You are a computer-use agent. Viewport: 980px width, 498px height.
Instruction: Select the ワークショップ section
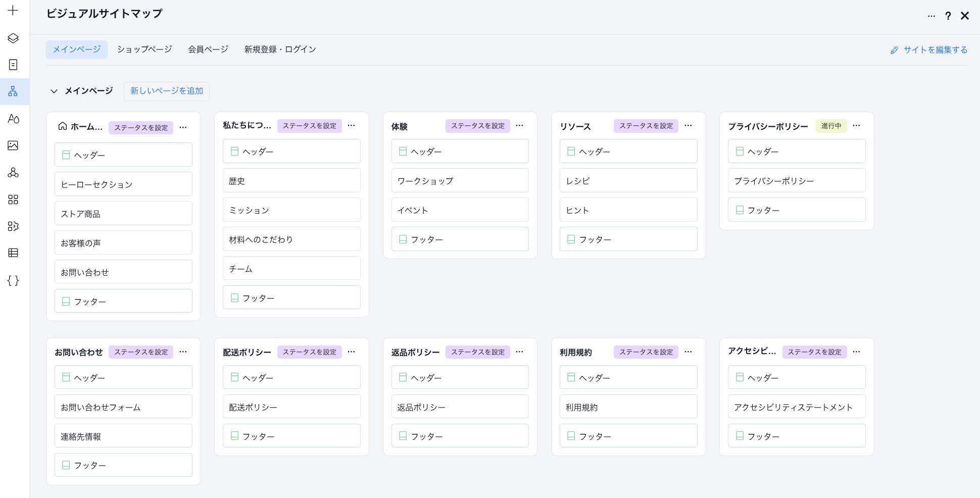coord(460,180)
